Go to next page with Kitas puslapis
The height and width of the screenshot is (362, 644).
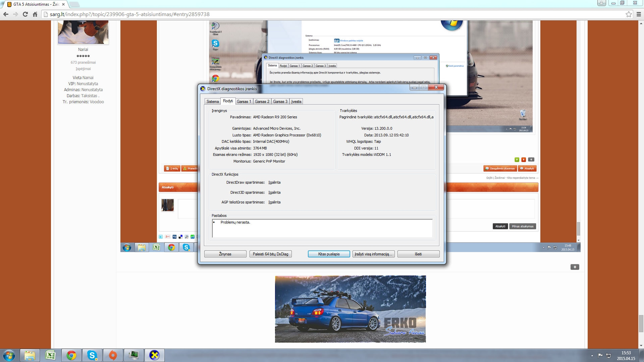(x=329, y=254)
